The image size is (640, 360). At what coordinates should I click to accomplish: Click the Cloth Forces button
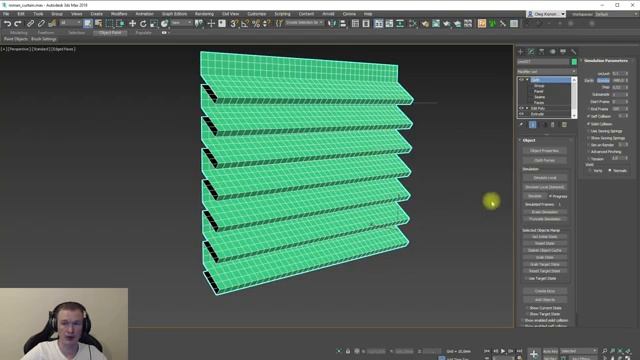(x=544, y=160)
